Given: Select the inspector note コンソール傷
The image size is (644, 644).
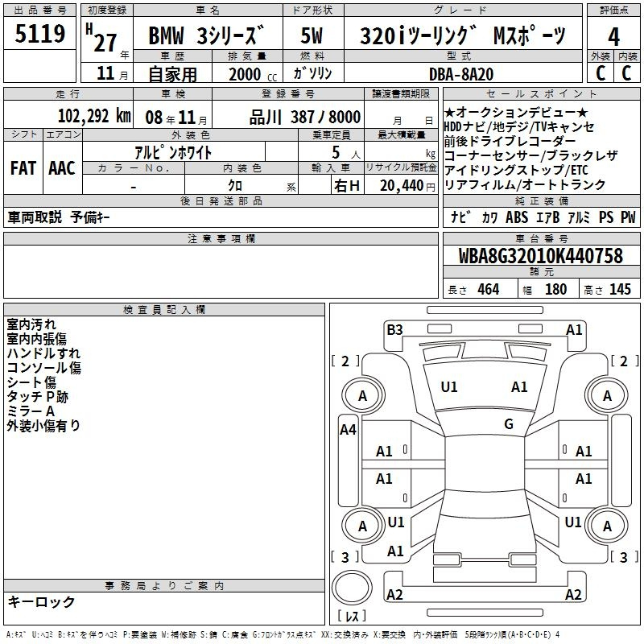Looking at the screenshot, I should pyautogui.click(x=44, y=368).
